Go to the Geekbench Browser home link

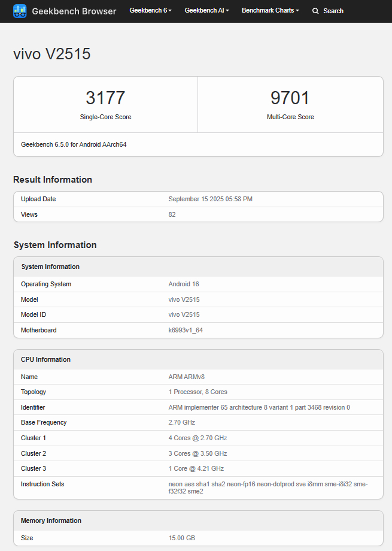74,11
